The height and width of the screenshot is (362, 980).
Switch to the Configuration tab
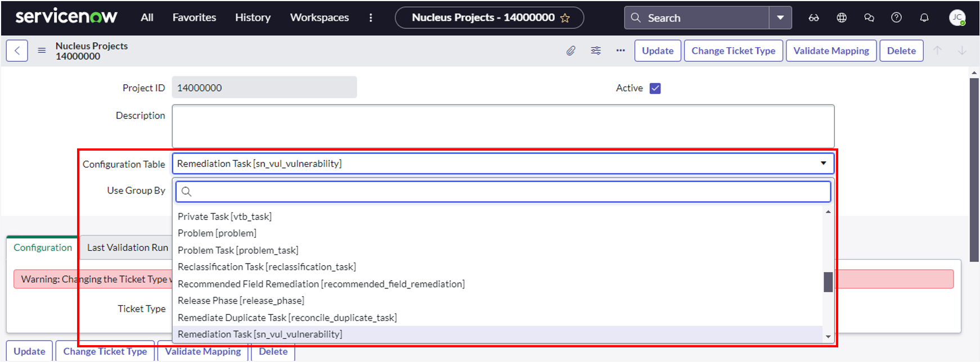(43, 247)
